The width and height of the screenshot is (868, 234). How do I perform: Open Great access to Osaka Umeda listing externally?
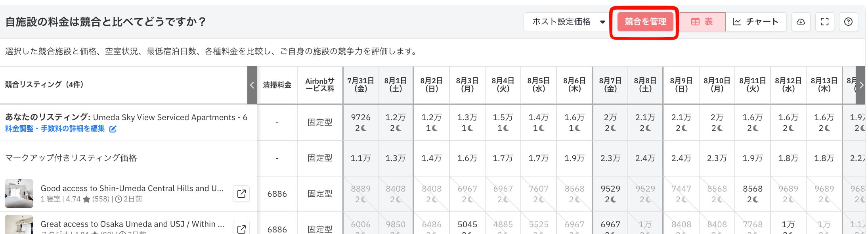tap(241, 229)
